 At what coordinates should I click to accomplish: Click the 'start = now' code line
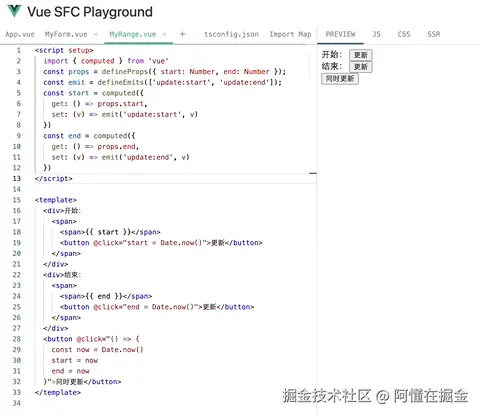(75, 360)
